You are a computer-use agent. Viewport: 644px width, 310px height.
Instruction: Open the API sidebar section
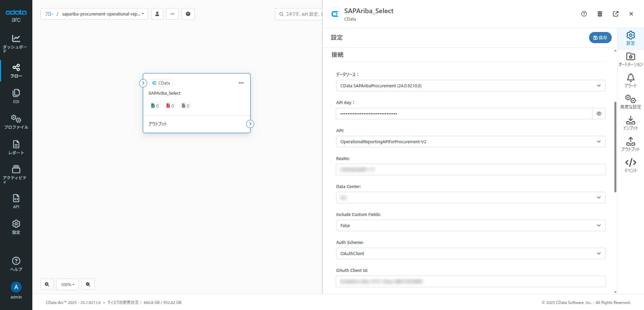[16, 201]
